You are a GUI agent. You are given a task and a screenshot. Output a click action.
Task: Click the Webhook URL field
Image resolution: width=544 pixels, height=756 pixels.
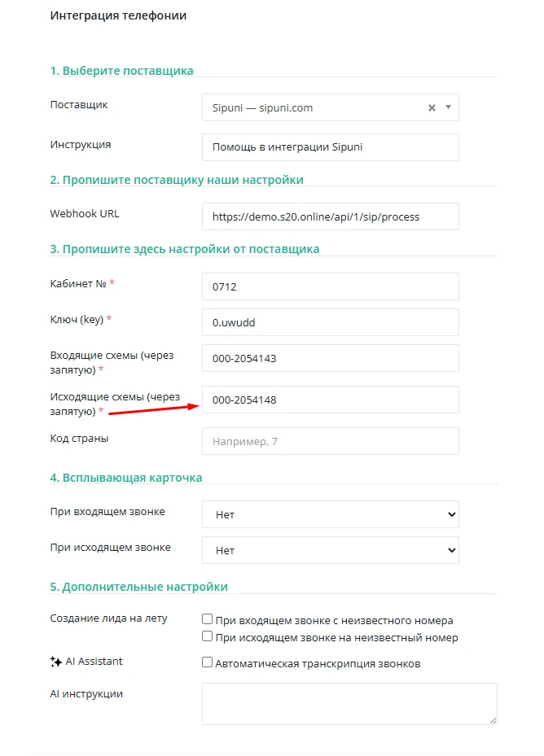[330, 216]
